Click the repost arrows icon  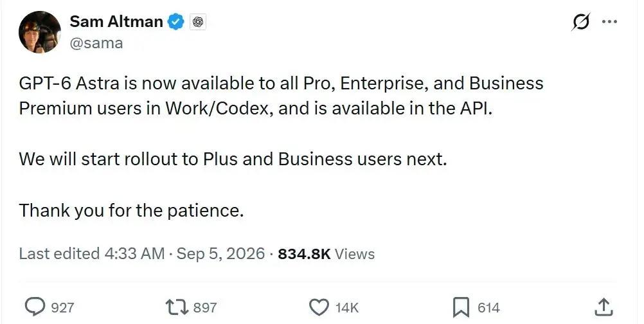pos(177,307)
